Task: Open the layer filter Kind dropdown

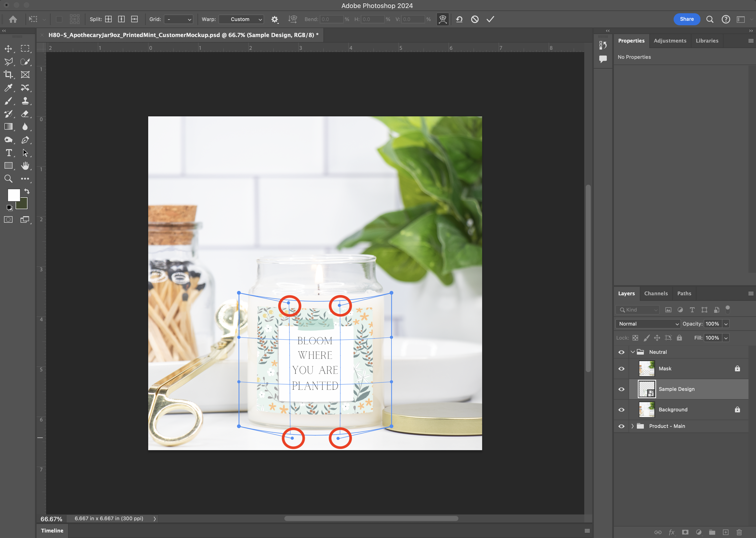Action: pos(638,310)
